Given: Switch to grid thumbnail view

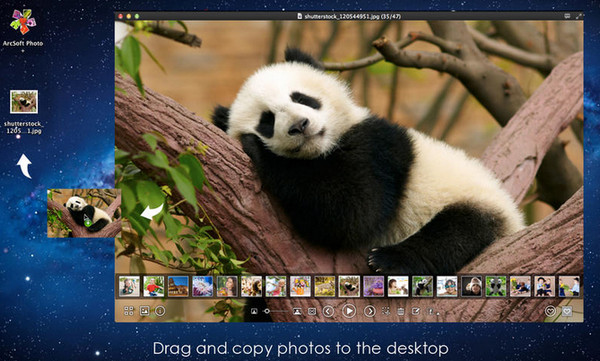Looking at the screenshot, I should click(x=129, y=311).
